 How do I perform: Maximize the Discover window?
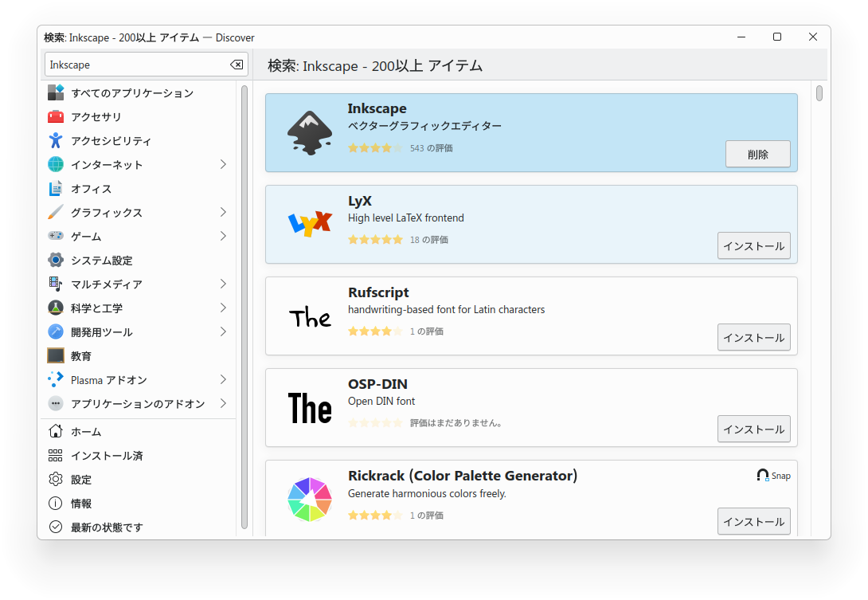[x=777, y=37]
